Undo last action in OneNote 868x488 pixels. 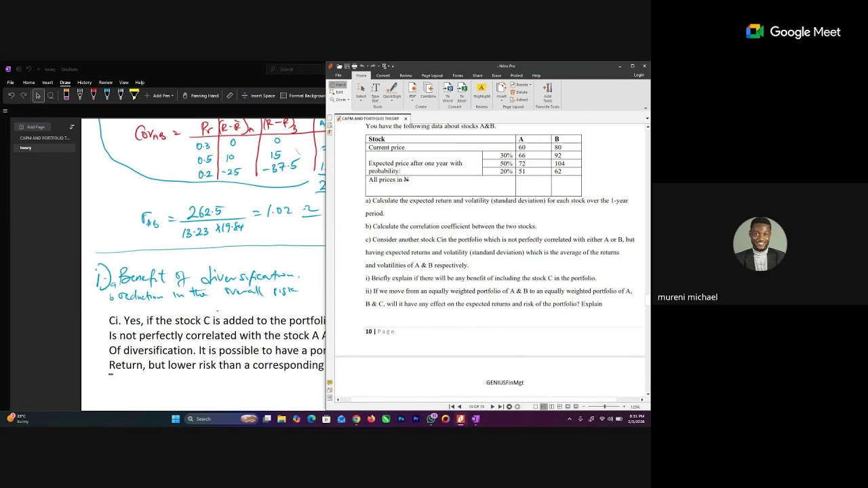(x=11, y=96)
